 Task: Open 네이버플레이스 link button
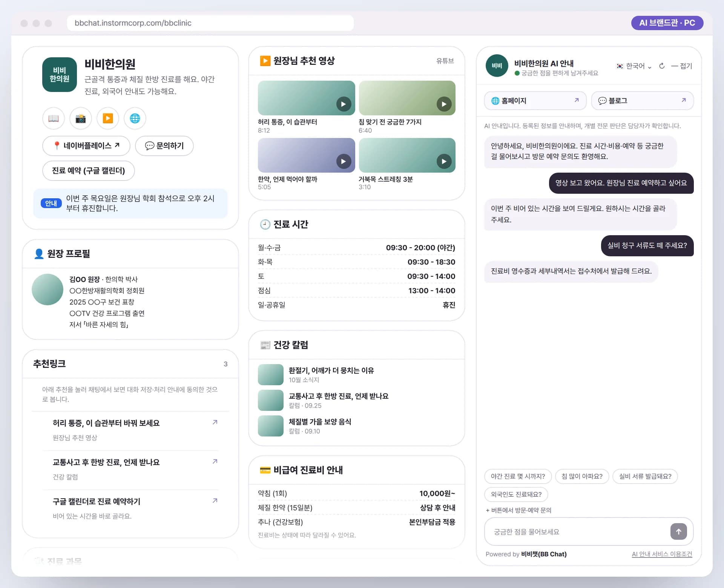click(86, 145)
